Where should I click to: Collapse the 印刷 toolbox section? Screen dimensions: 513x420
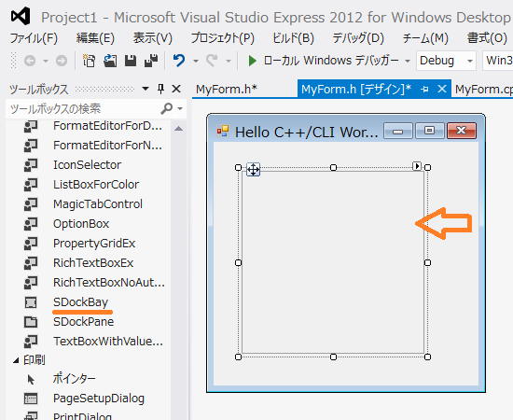[16, 360]
